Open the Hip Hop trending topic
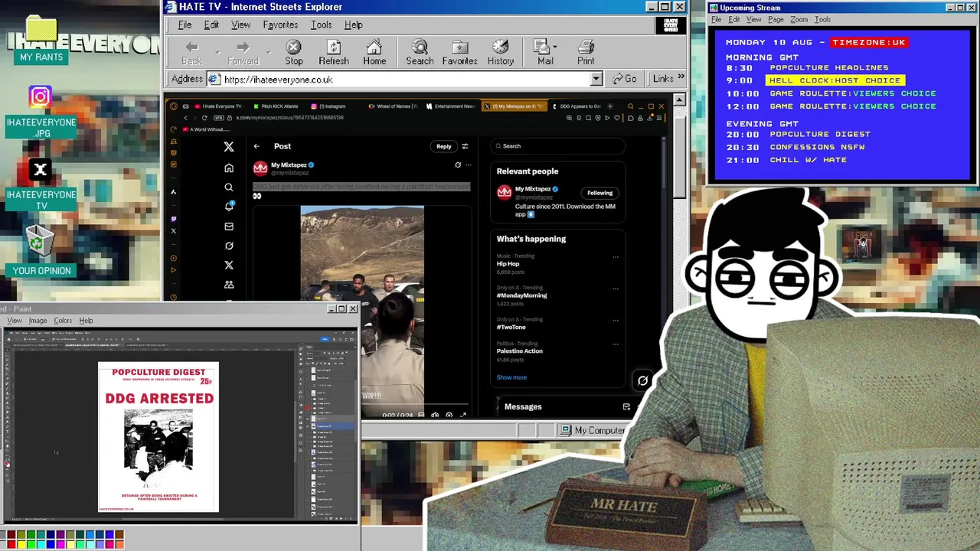Screen dimensions: 980x551 (x=508, y=264)
